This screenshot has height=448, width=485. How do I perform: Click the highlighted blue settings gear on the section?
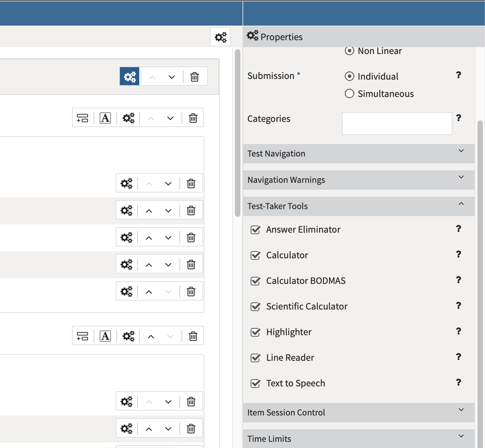click(x=129, y=77)
